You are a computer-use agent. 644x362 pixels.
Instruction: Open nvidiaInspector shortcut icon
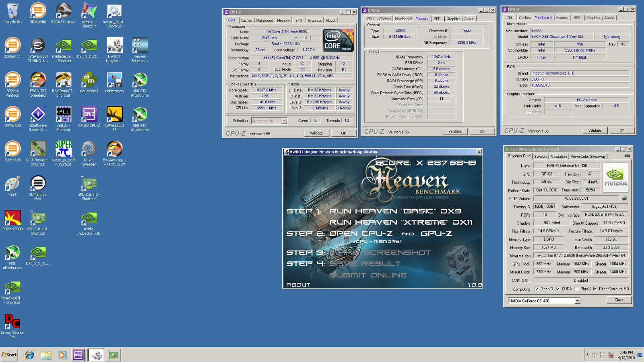pos(63,50)
